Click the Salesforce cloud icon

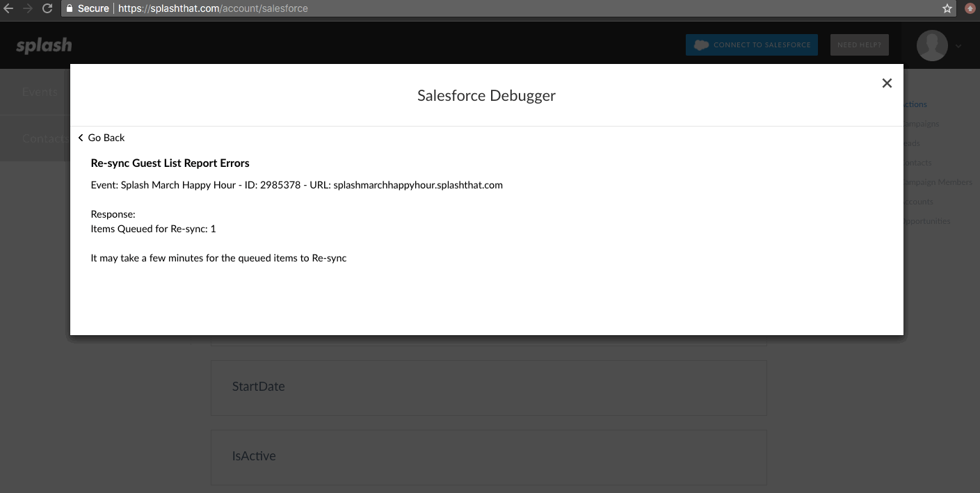coord(701,45)
